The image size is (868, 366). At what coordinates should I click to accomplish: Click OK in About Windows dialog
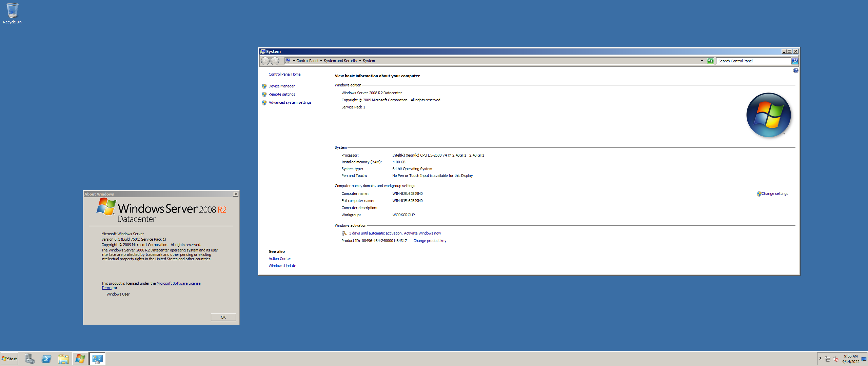223,317
